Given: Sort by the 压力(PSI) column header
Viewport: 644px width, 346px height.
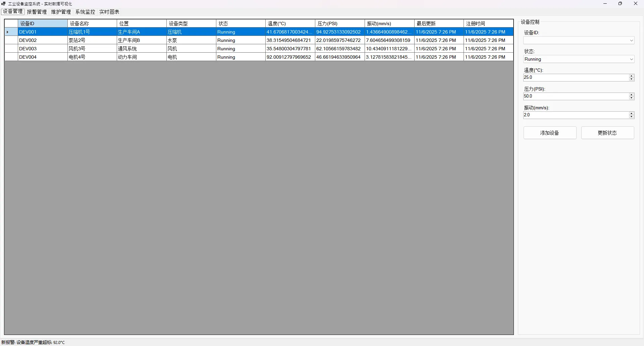Looking at the screenshot, I should click(340, 23).
